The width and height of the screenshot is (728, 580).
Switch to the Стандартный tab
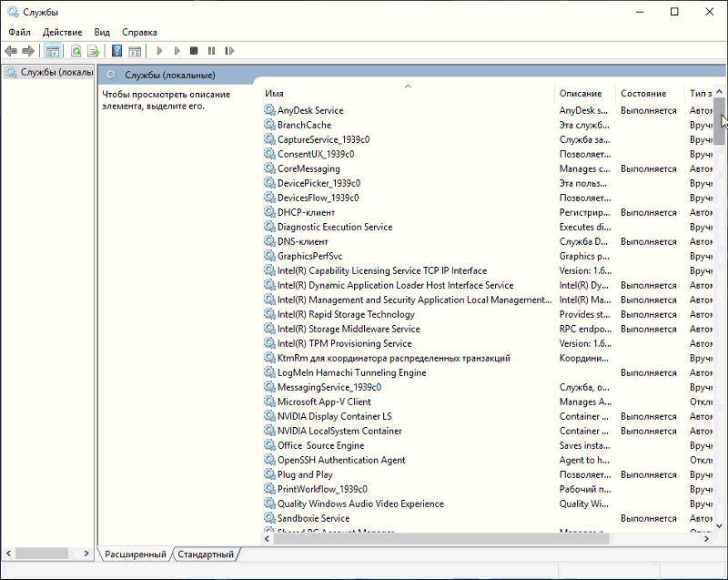pyautogui.click(x=206, y=554)
